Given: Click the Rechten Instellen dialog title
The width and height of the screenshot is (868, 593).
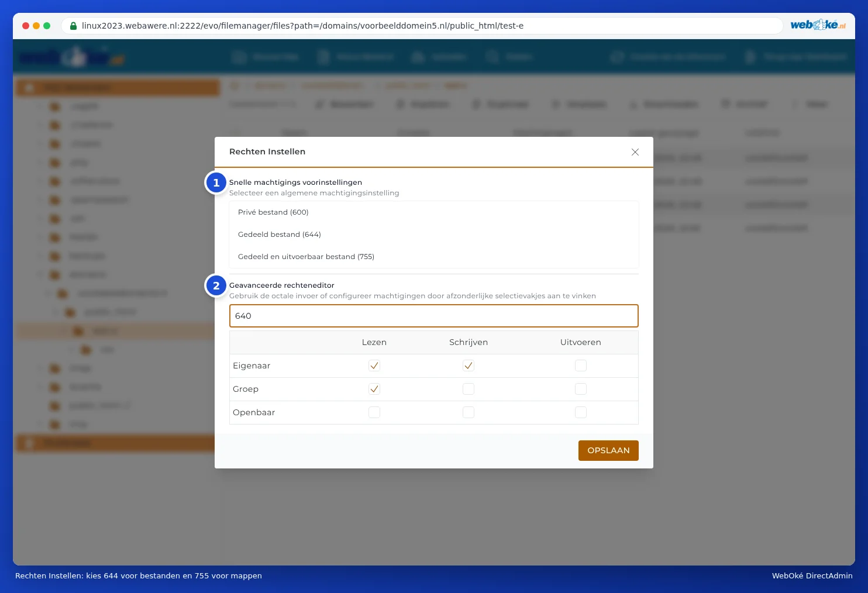Looking at the screenshot, I should click(x=267, y=151).
